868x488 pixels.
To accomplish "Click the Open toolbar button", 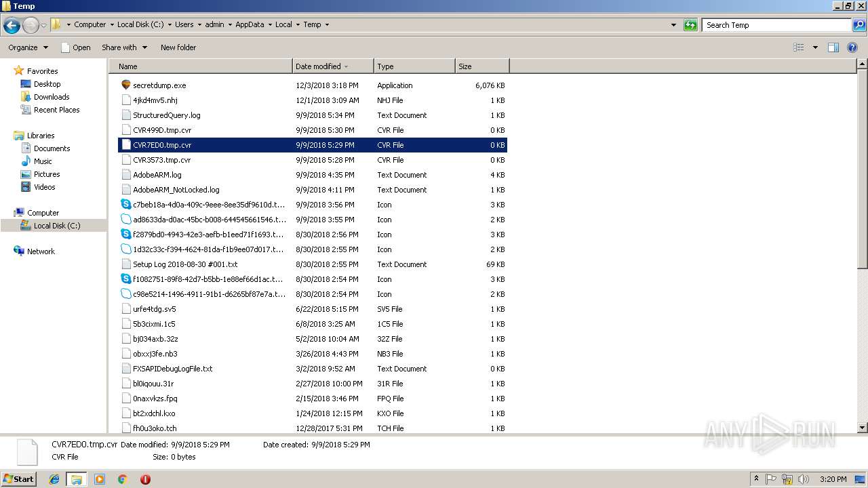I will click(x=75, y=47).
